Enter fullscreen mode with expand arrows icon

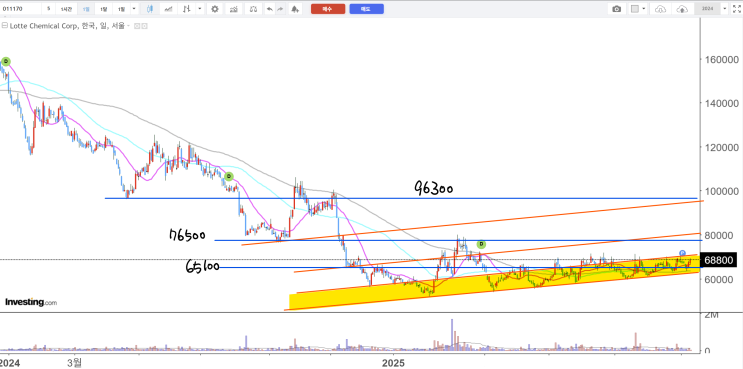coord(736,9)
